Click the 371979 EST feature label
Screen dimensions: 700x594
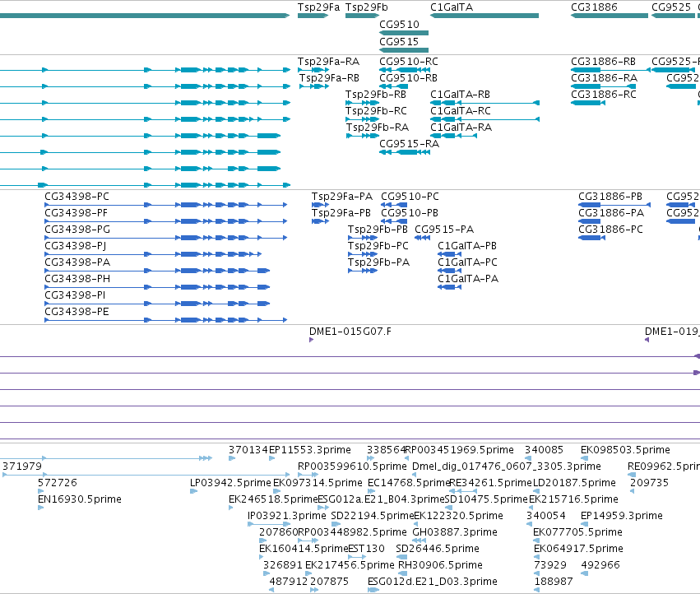click(x=22, y=466)
